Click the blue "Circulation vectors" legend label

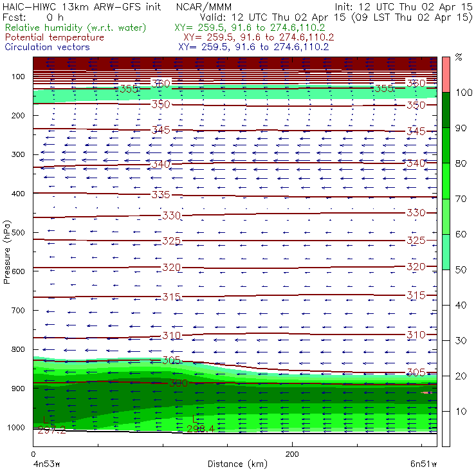click(x=47, y=47)
